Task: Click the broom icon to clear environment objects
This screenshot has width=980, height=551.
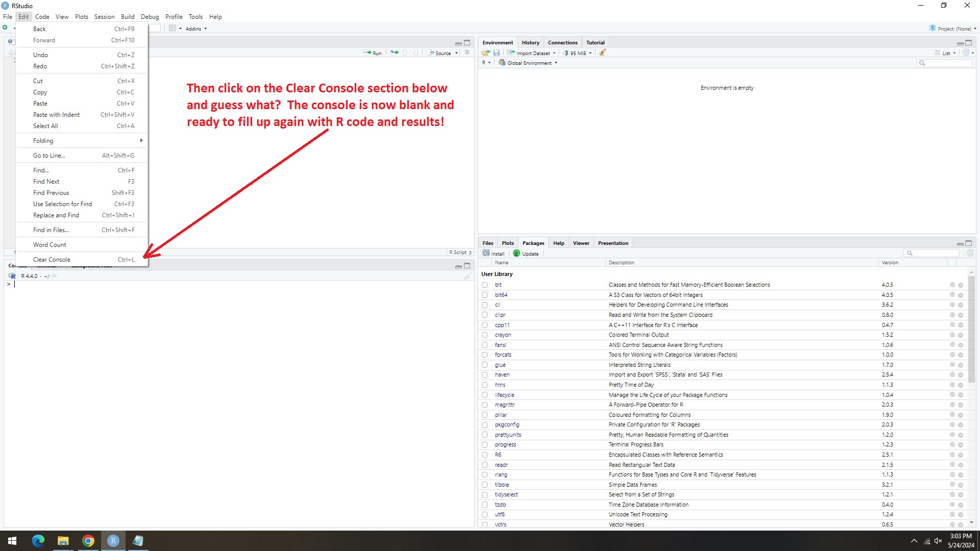Action: click(x=602, y=53)
